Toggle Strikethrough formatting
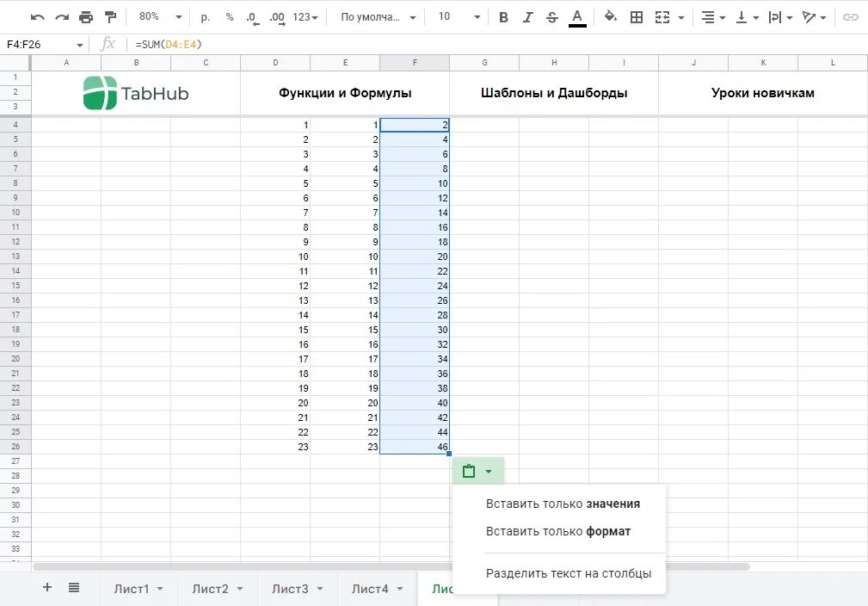 pos(552,17)
